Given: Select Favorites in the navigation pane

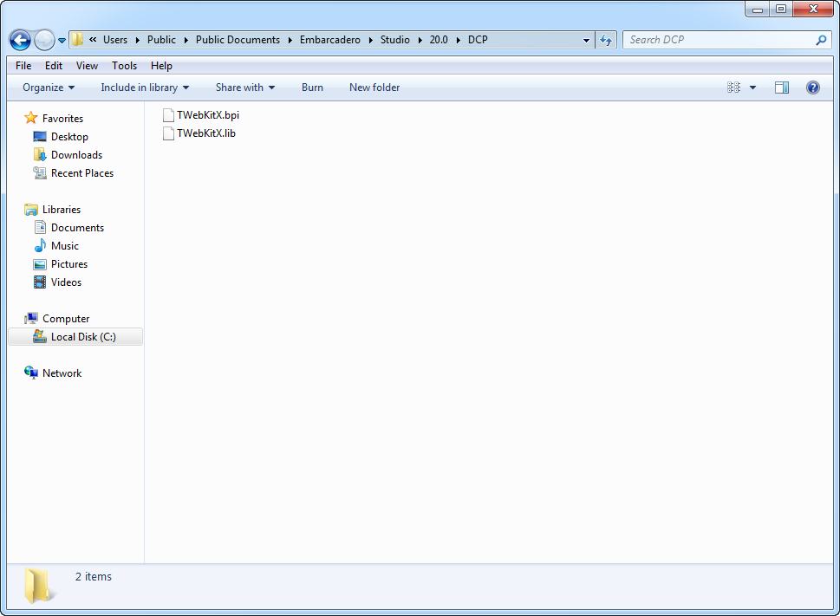Looking at the screenshot, I should [x=62, y=119].
